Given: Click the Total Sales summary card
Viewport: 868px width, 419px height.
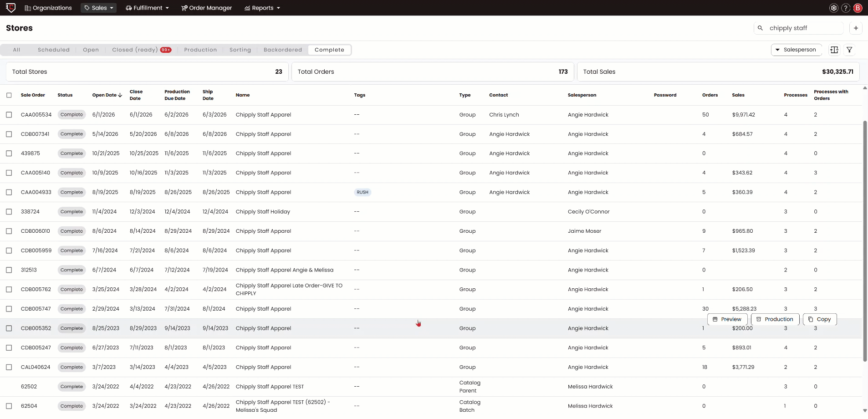Looking at the screenshot, I should click(718, 72).
